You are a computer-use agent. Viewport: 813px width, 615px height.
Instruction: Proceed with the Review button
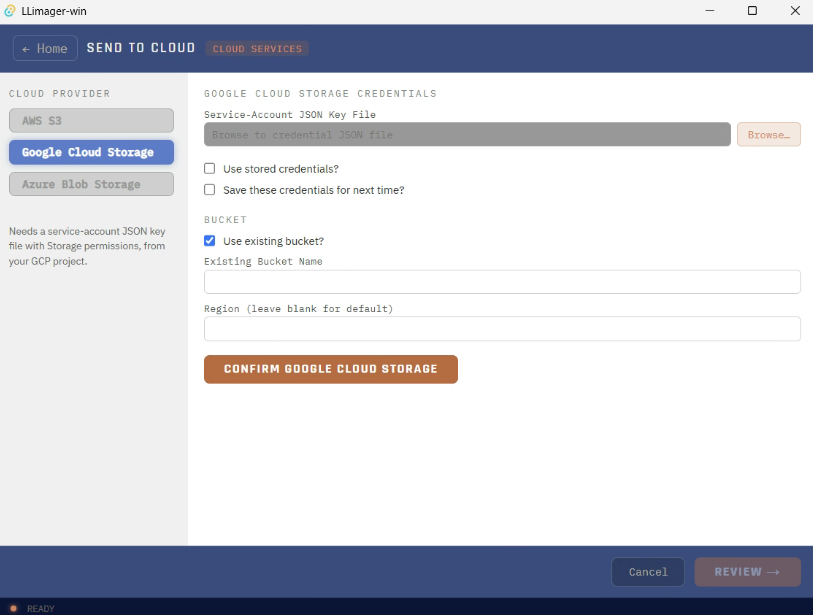pyautogui.click(x=748, y=572)
